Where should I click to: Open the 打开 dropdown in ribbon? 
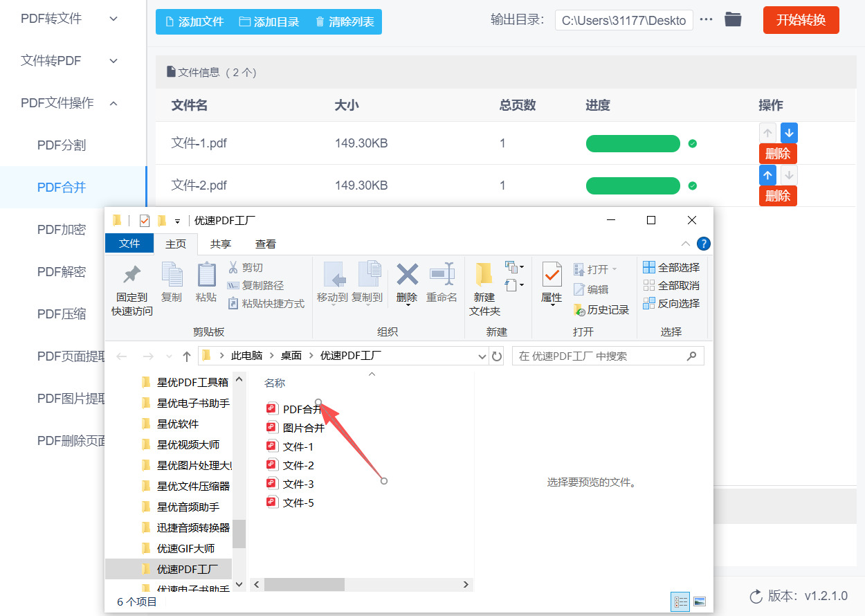[595, 269]
